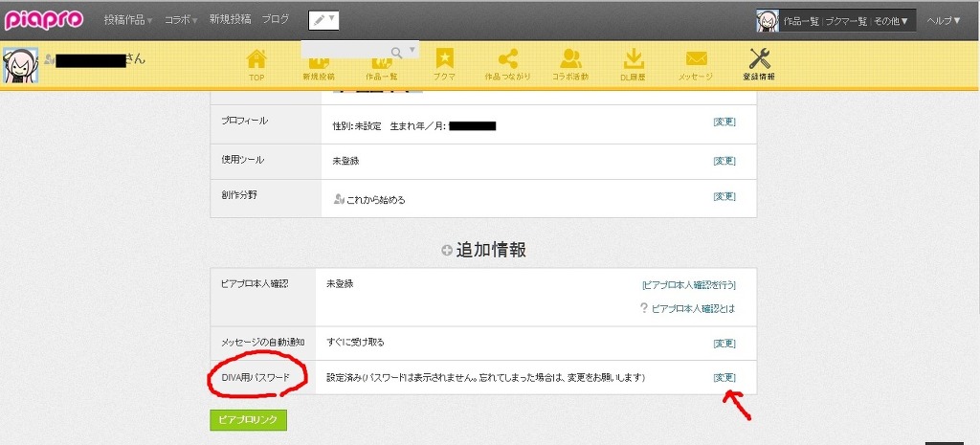Open the メッセージ envelope icon

[696, 66]
